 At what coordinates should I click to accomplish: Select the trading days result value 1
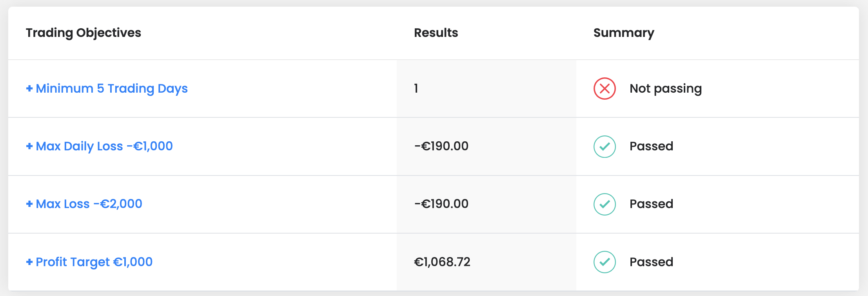pyautogui.click(x=416, y=88)
